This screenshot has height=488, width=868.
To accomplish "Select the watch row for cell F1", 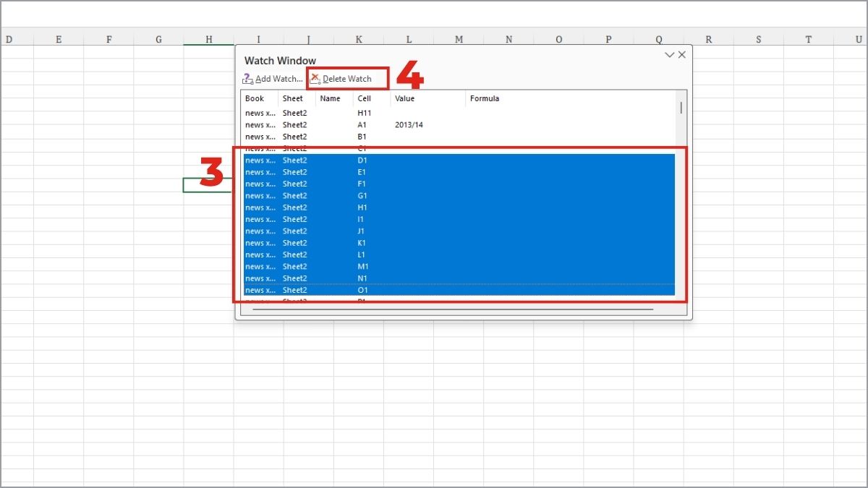I will click(458, 184).
